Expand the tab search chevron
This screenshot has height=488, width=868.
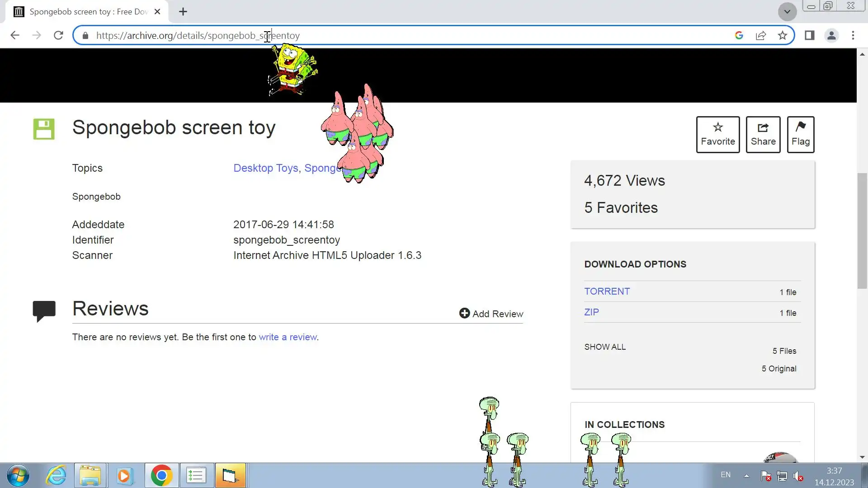(x=787, y=12)
